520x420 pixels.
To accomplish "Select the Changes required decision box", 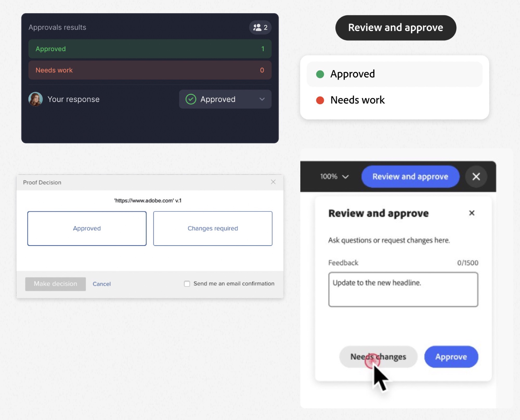I will [213, 228].
